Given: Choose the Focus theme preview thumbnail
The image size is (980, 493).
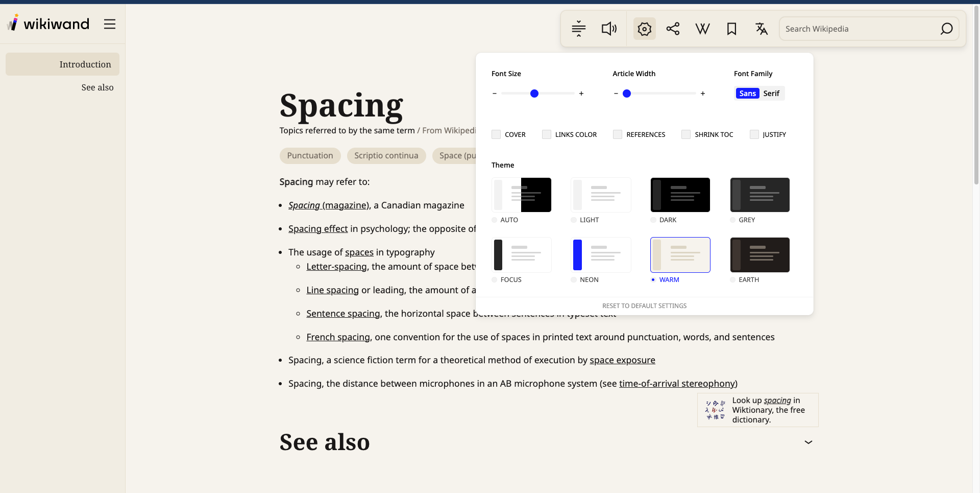Looking at the screenshot, I should coord(521,254).
